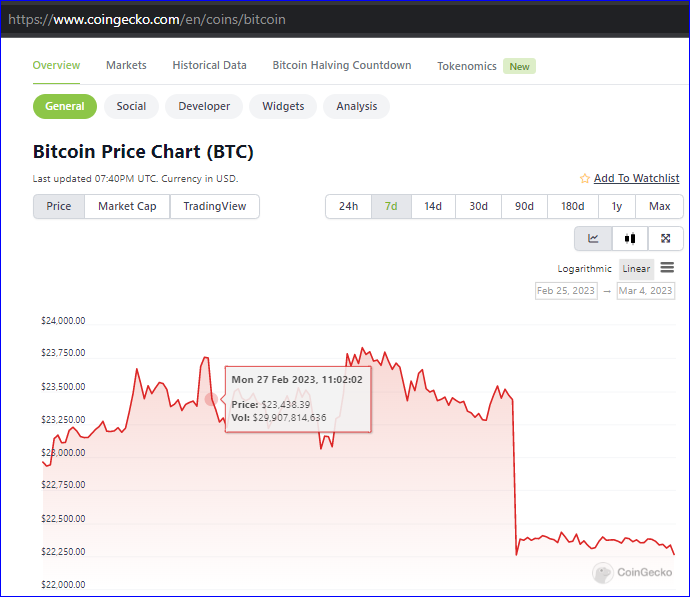The width and height of the screenshot is (690, 597).
Task: Select the Social pill button
Action: click(x=131, y=106)
